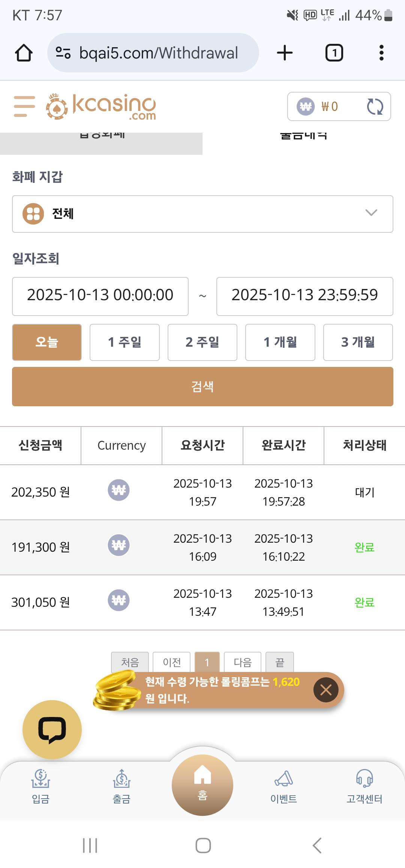Open browser home page
Viewport: 405px width, 868px height.
[24, 53]
